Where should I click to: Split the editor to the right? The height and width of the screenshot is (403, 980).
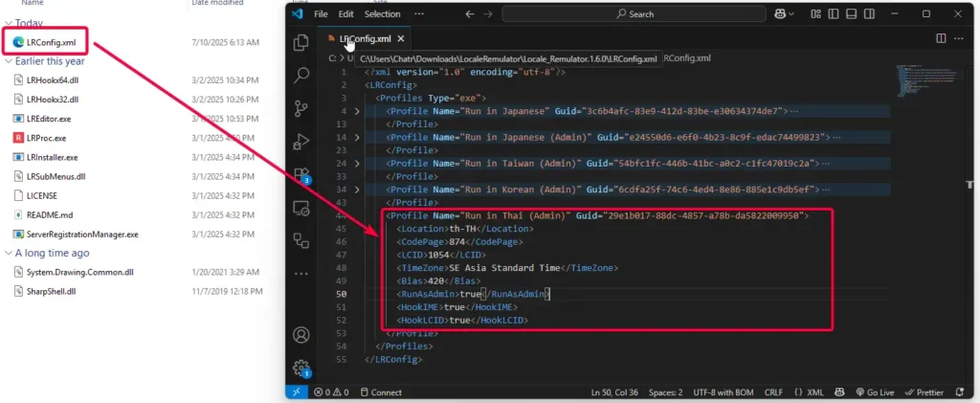click(x=941, y=38)
